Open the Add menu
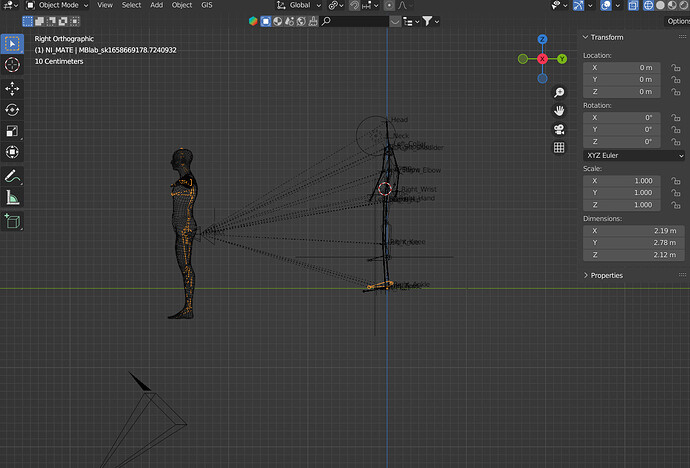690x468 pixels. 157,5
